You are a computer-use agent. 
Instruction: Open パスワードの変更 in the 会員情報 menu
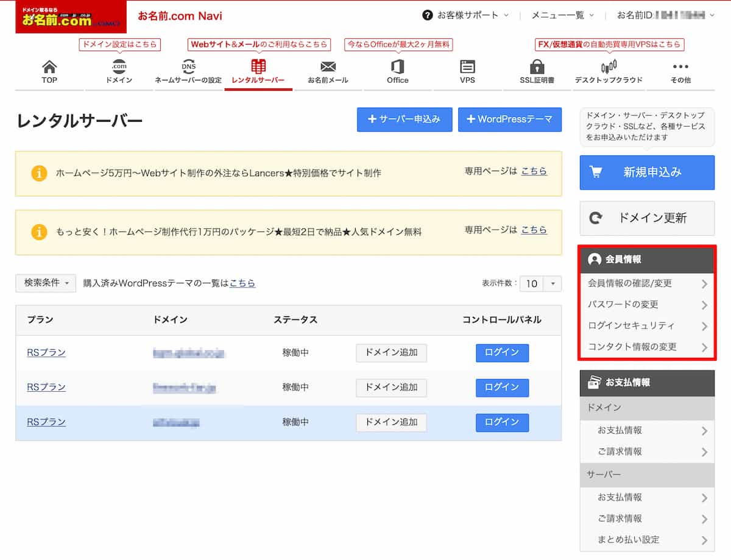click(646, 305)
